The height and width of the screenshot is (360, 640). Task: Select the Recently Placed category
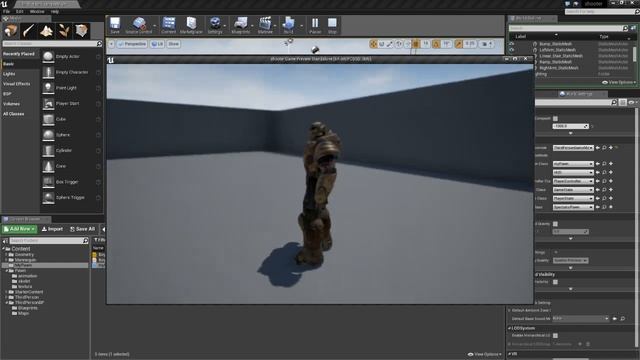pyautogui.click(x=19, y=54)
